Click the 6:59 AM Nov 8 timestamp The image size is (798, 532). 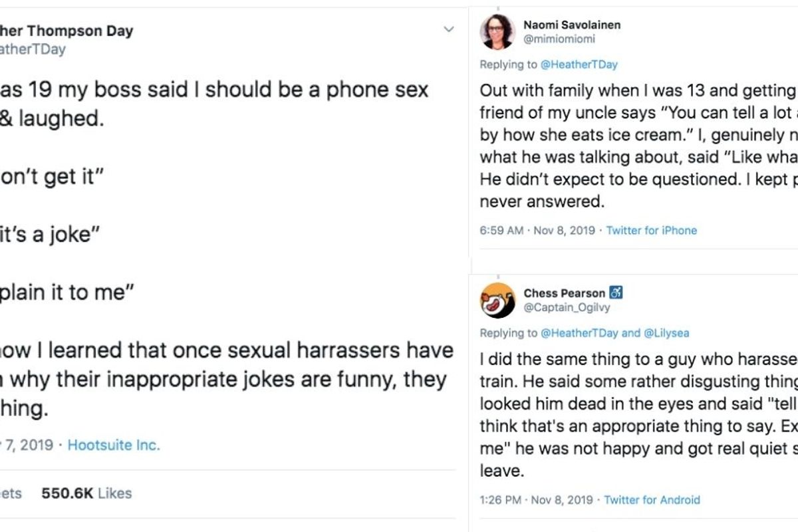click(x=537, y=230)
